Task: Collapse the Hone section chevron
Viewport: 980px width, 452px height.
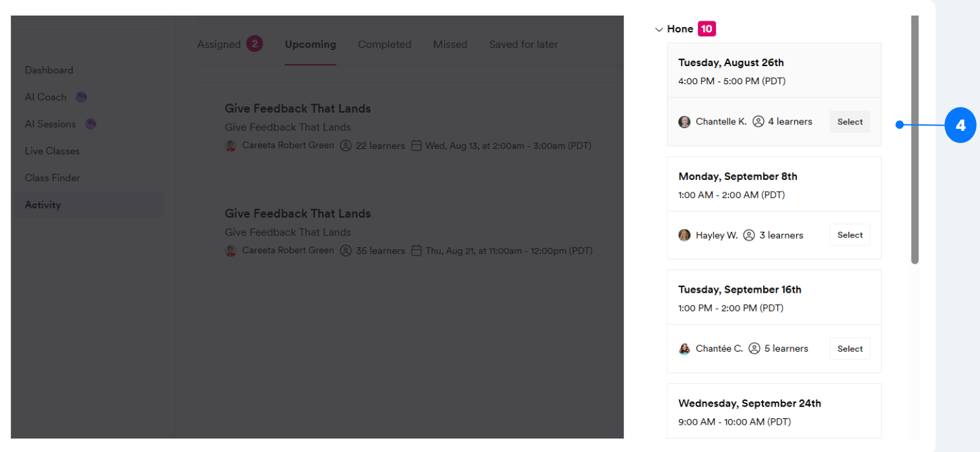Action: [x=659, y=29]
